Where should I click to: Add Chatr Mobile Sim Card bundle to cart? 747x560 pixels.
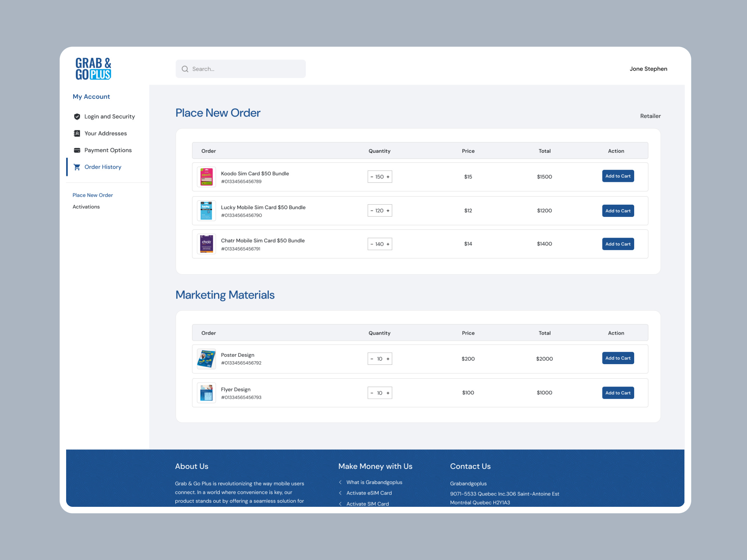(x=618, y=244)
